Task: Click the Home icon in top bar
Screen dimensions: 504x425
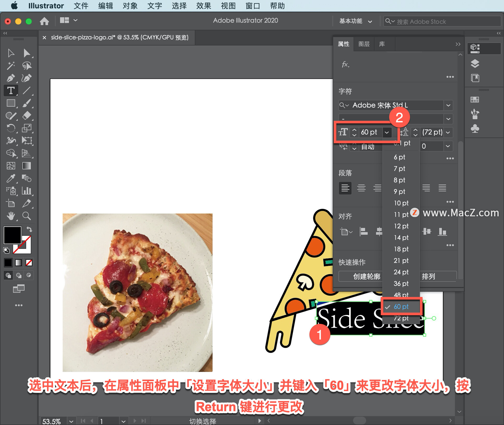Action: pos(44,21)
